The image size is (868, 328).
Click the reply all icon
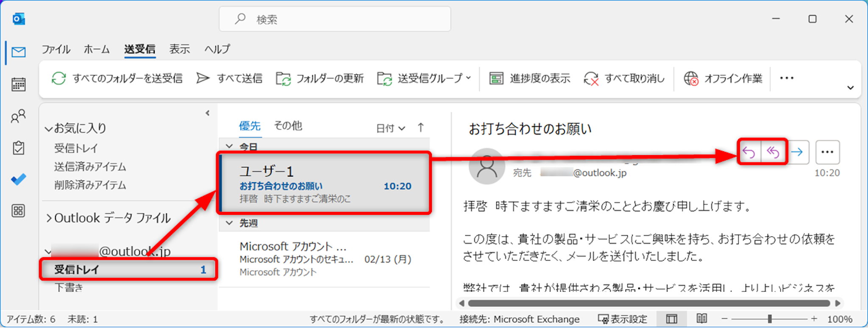pyautogui.click(x=773, y=152)
